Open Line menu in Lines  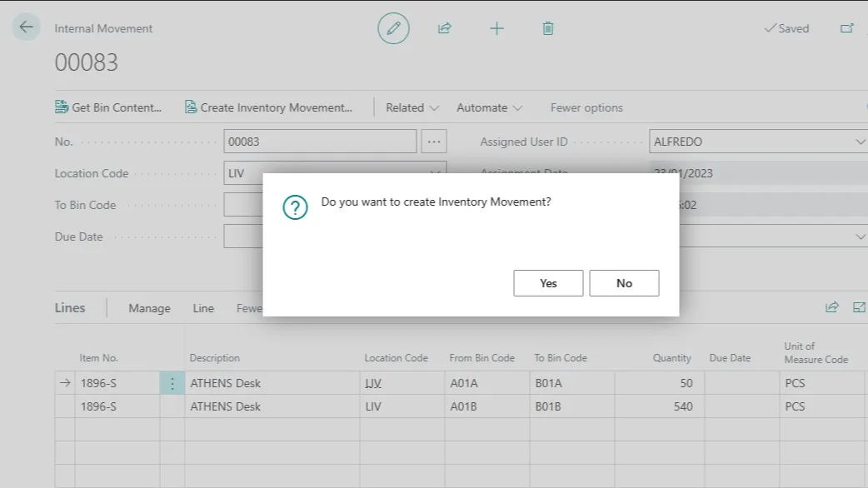[203, 308]
